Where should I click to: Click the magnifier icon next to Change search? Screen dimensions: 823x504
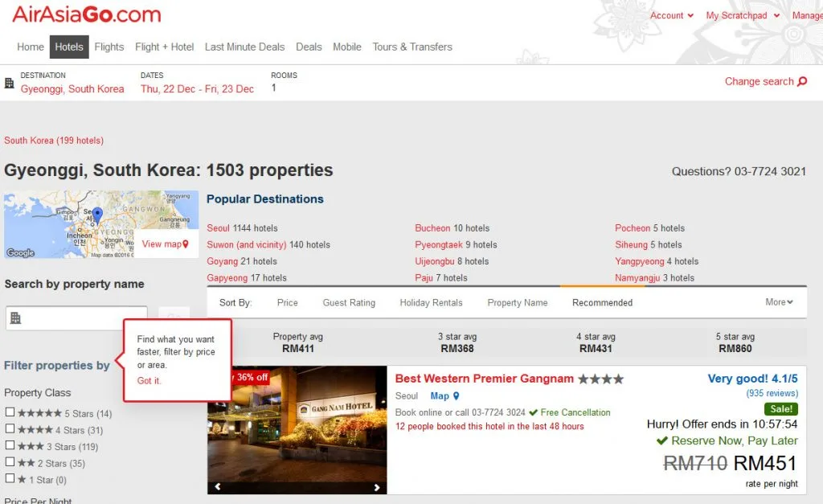pyautogui.click(x=801, y=81)
